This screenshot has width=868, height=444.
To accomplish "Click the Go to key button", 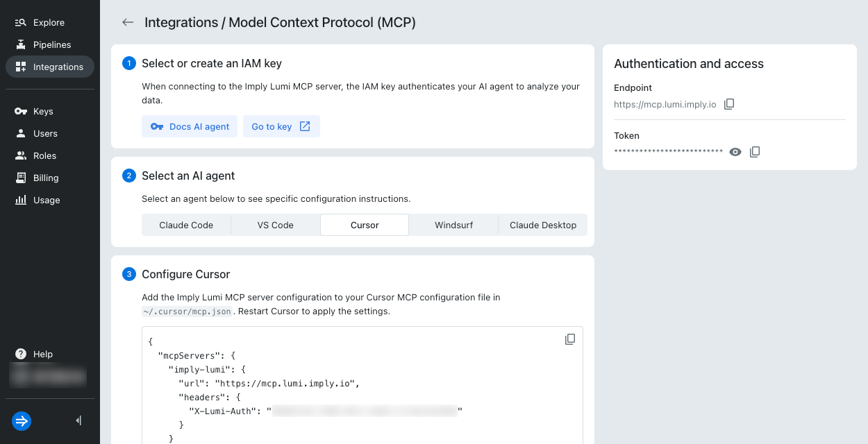I will tap(281, 126).
